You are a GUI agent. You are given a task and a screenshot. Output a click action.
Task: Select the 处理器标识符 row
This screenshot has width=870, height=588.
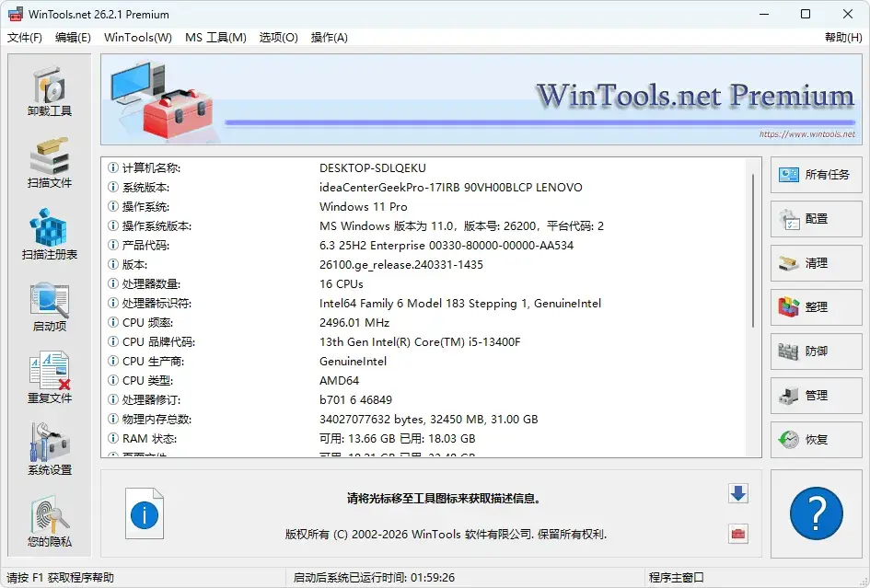425,304
